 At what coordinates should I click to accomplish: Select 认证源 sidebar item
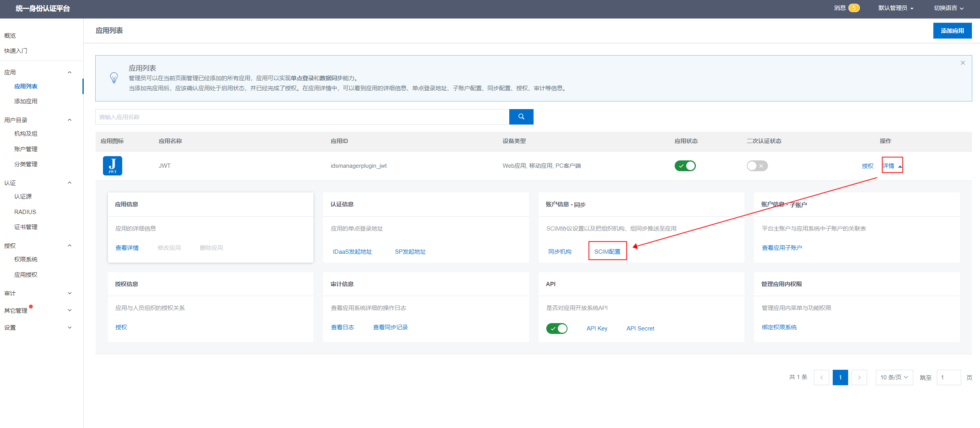(23, 197)
